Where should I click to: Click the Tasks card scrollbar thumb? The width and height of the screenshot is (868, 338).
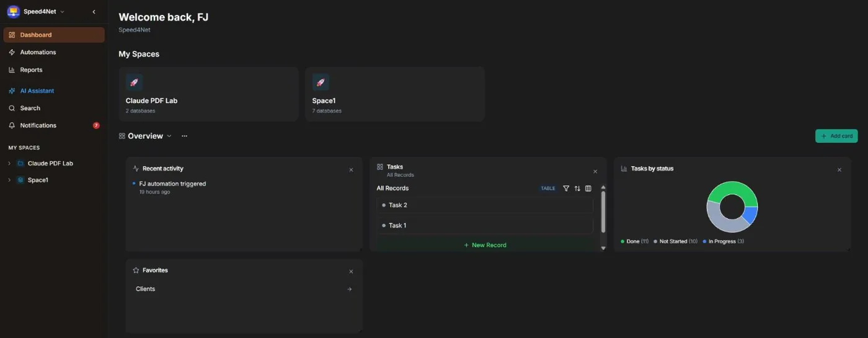coord(603,211)
